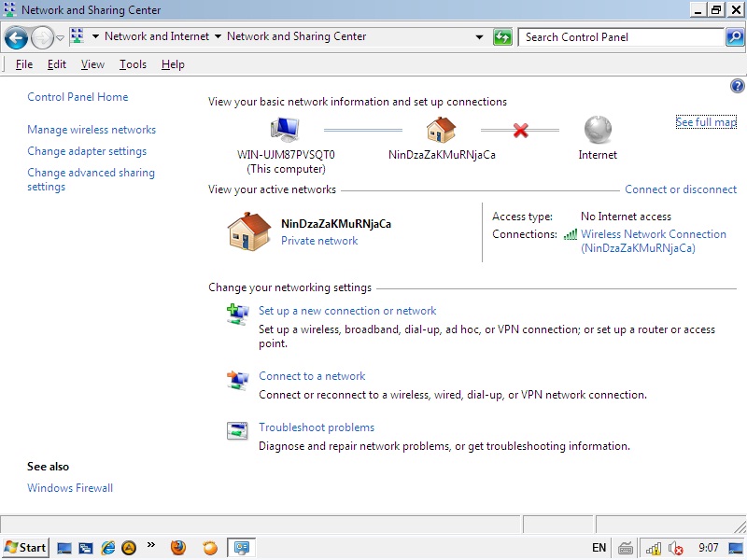The height and width of the screenshot is (560, 747).
Task: Open Change adapter settings
Action: tap(87, 151)
